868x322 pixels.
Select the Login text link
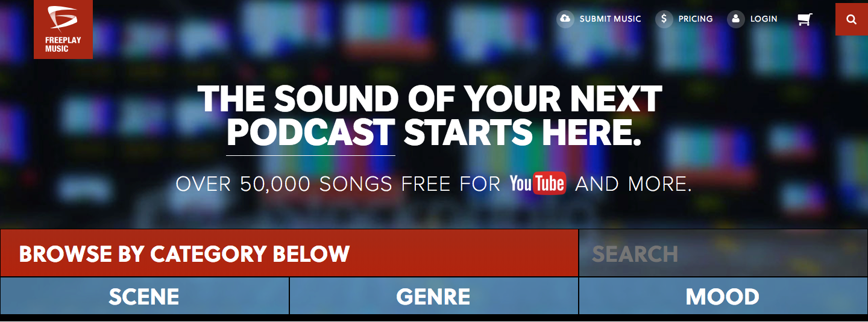[764, 19]
